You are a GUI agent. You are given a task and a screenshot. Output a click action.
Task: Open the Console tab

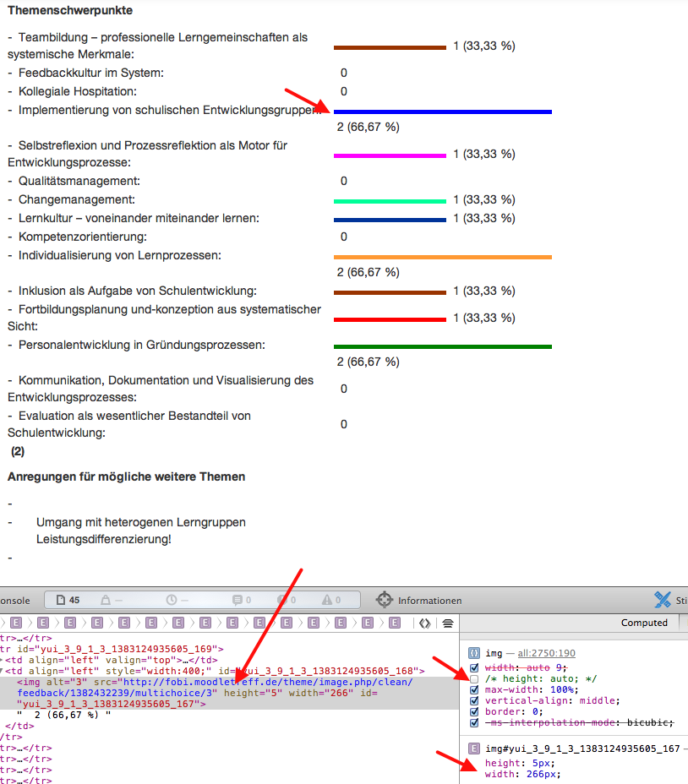point(15,601)
